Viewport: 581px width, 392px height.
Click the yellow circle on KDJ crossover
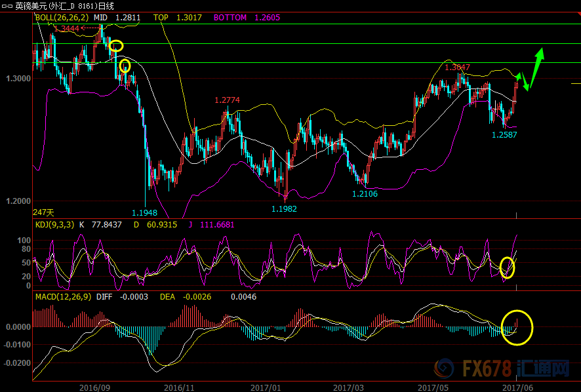tap(507, 267)
